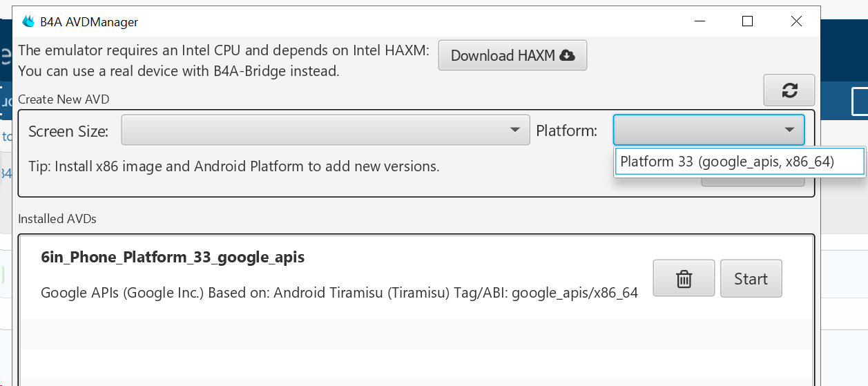The width and height of the screenshot is (868, 386).
Task: Click the B4A flame logo in title bar
Action: (x=28, y=21)
